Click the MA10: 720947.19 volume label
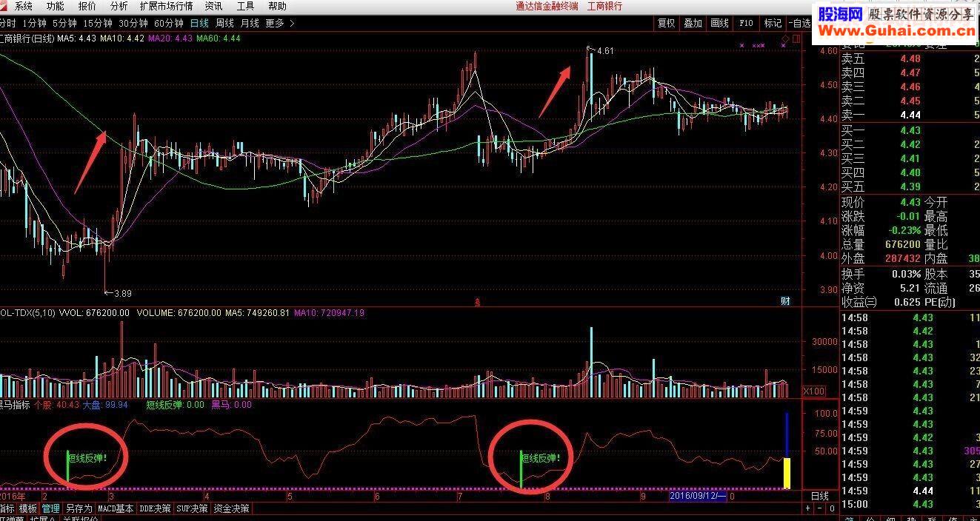This screenshot has width=980, height=521. tap(329, 313)
